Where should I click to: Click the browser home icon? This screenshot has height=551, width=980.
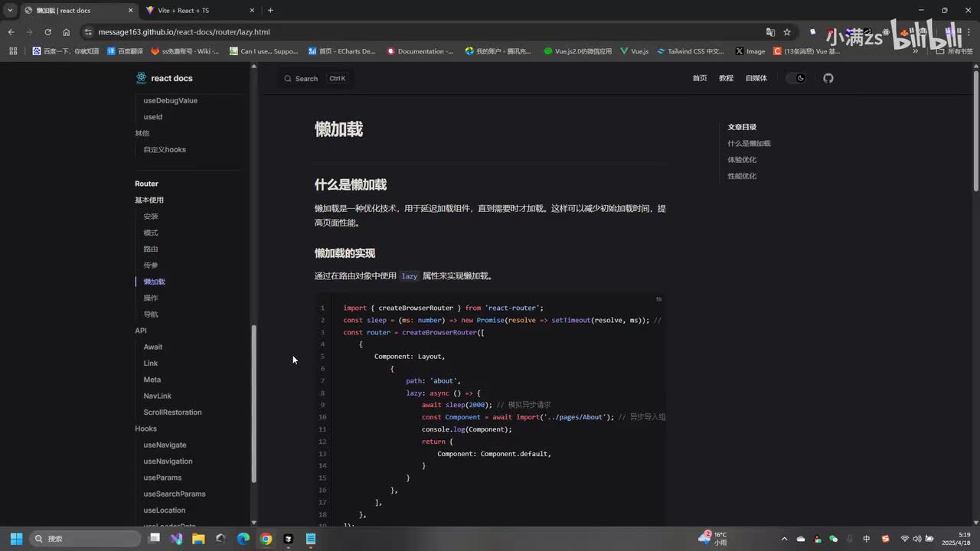66,32
